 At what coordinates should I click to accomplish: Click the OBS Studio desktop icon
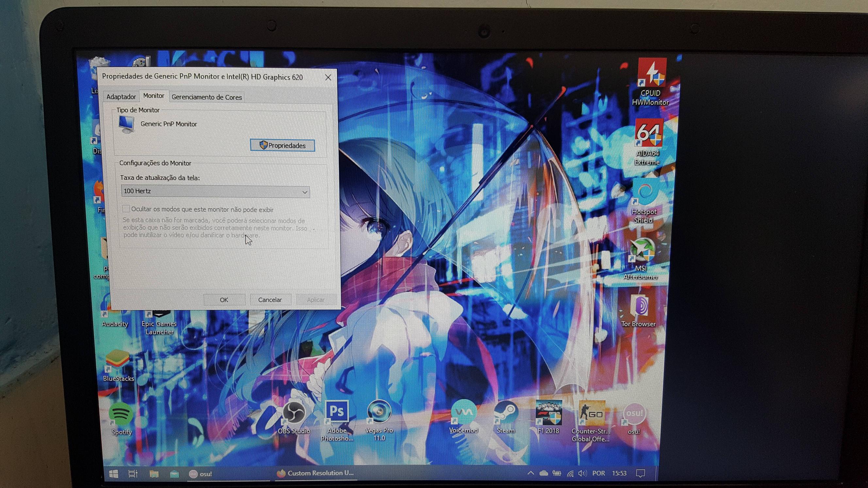pos(293,413)
